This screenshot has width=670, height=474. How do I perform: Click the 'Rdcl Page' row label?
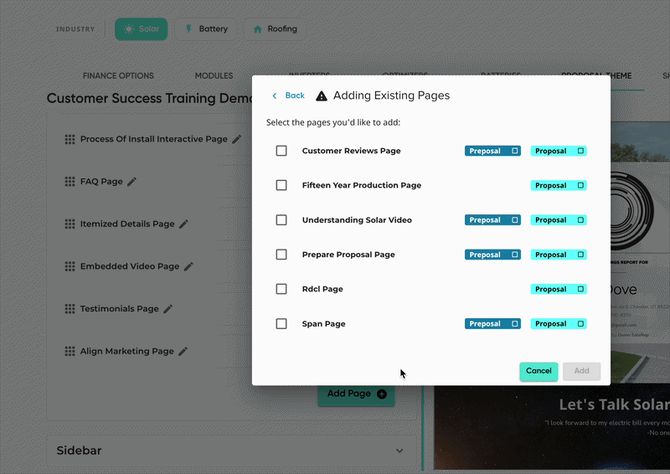click(x=323, y=289)
